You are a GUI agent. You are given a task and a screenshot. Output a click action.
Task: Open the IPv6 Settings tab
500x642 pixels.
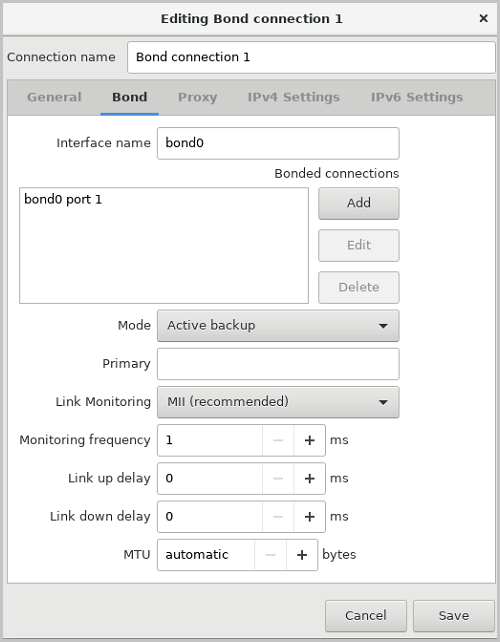(417, 97)
